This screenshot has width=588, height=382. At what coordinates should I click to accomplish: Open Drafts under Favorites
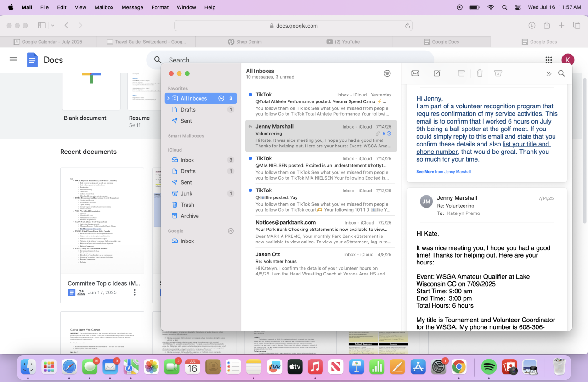[x=201, y=110]
